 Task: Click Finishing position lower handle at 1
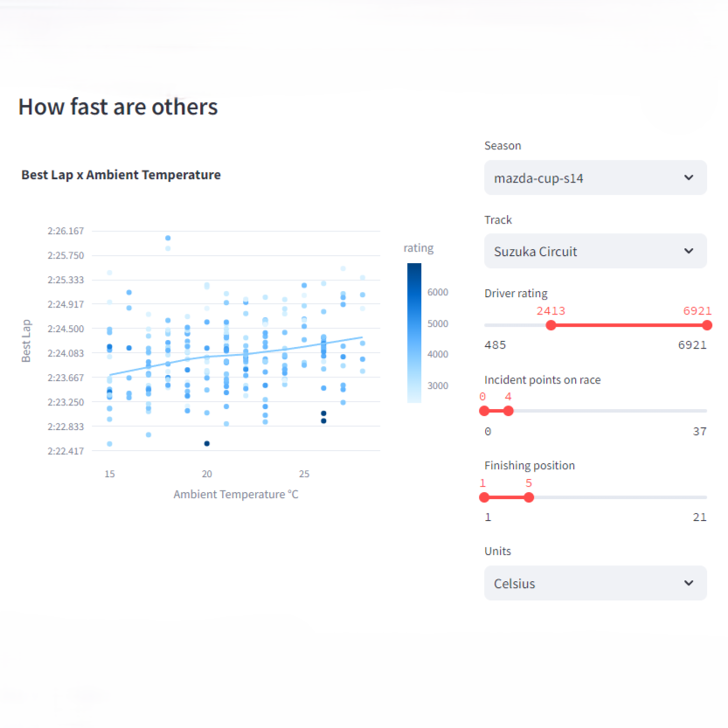[484, 497]
